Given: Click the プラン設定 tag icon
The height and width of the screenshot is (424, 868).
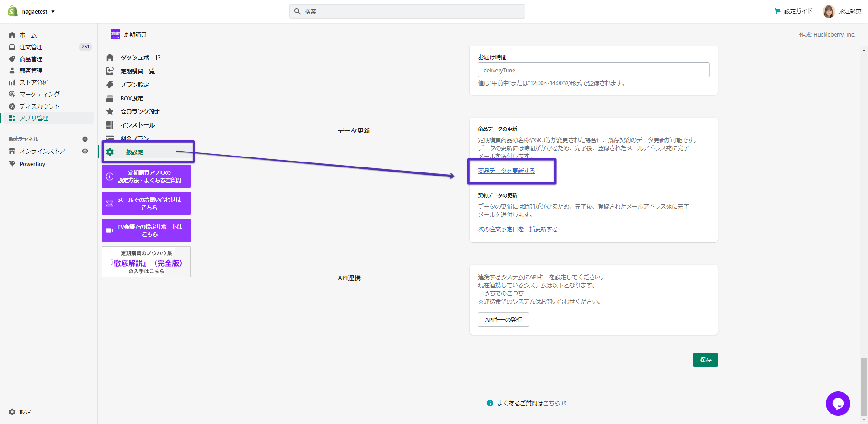Looking at the screenshot, I should (110, 85).
